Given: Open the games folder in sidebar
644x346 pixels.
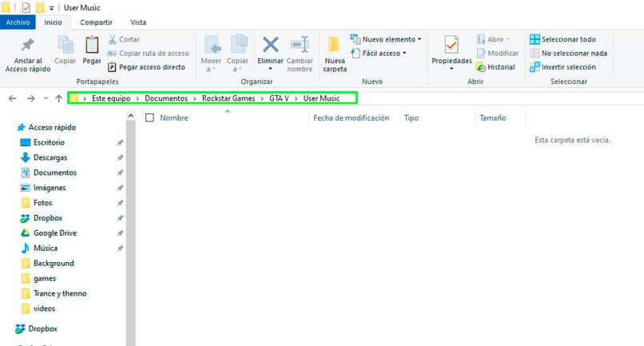Looking at the screenshot, I should coord(45,278).
